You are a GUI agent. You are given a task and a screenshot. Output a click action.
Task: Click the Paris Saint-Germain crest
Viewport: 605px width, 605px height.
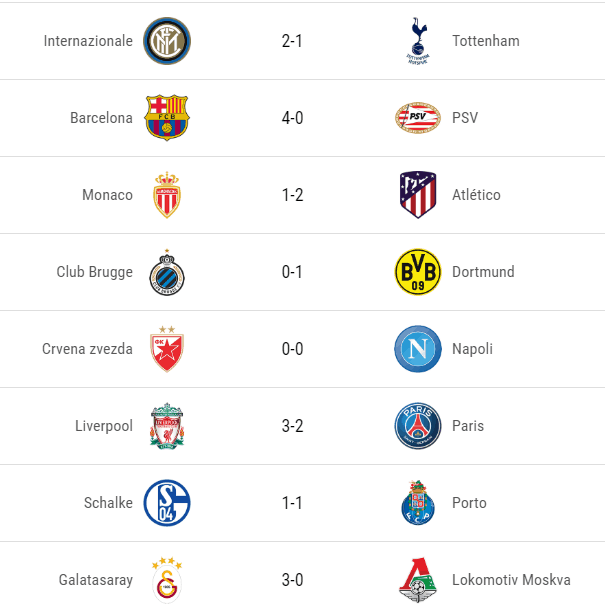(418, 426)
